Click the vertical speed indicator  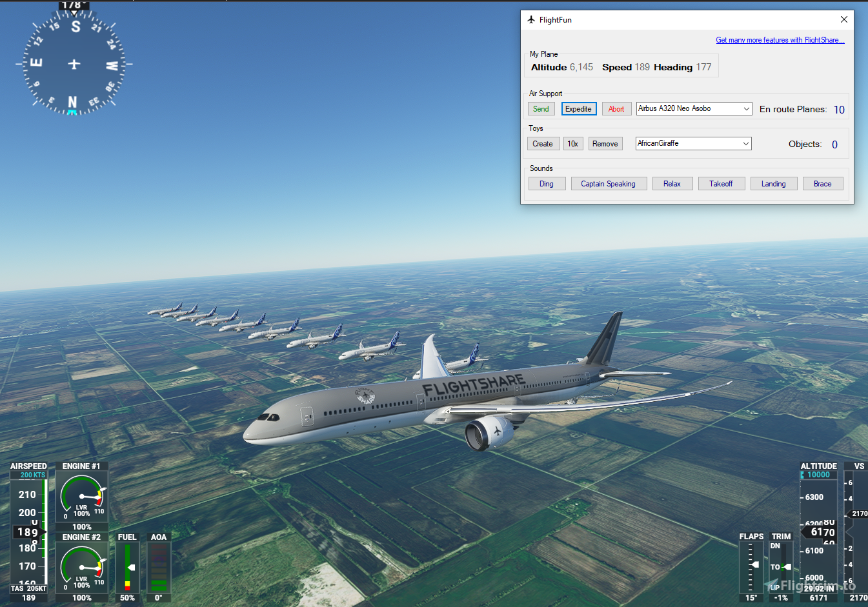point(856,532)
